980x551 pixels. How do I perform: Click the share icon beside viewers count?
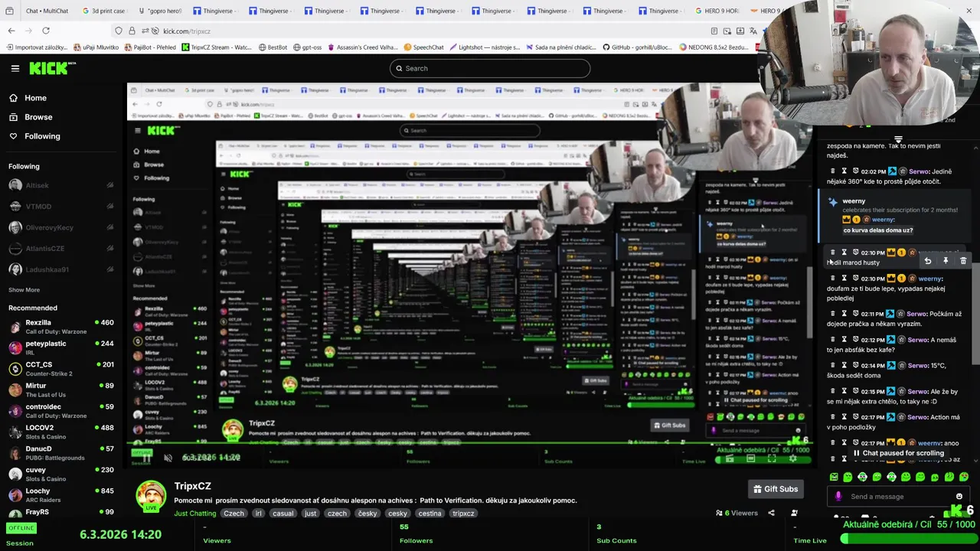click(771, 514)
